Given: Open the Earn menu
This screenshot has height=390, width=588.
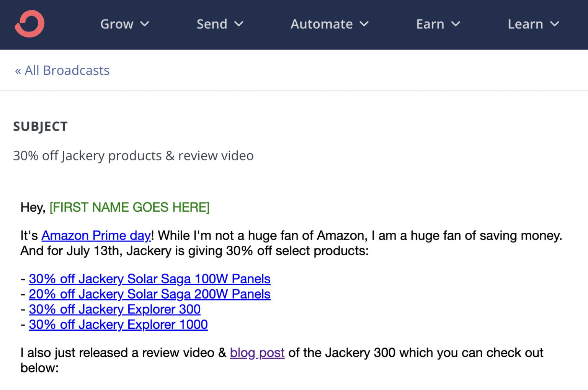Looking at the screenshot, I should pos(430,24).
